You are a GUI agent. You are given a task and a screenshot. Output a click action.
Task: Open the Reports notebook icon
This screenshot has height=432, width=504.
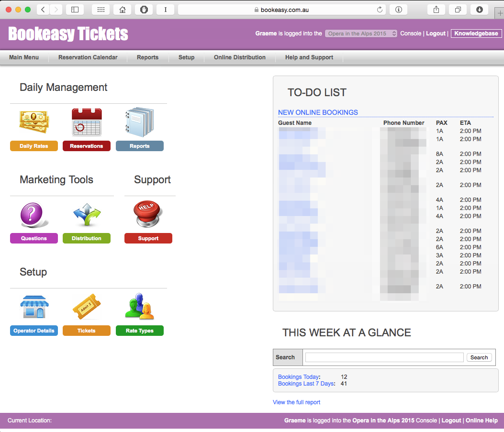click(139, 122)
